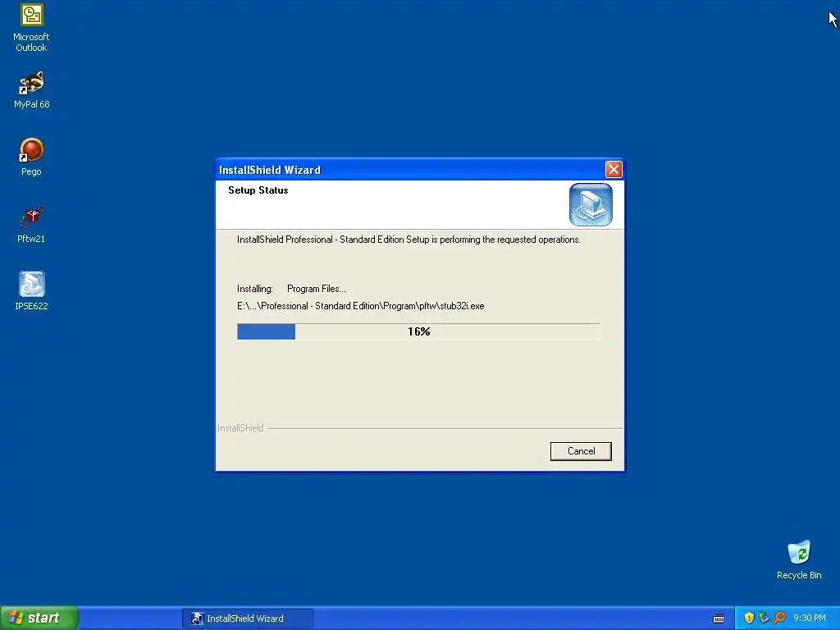
Task: Select the MyPal 68 desktop shortcut
Action: pyautogui.click(x=32, y=90)
